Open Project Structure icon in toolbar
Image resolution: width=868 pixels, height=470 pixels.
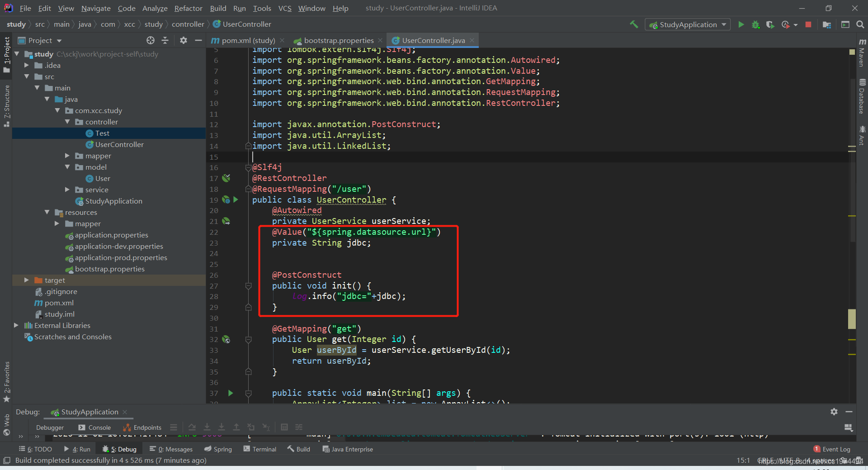point(827,24)
